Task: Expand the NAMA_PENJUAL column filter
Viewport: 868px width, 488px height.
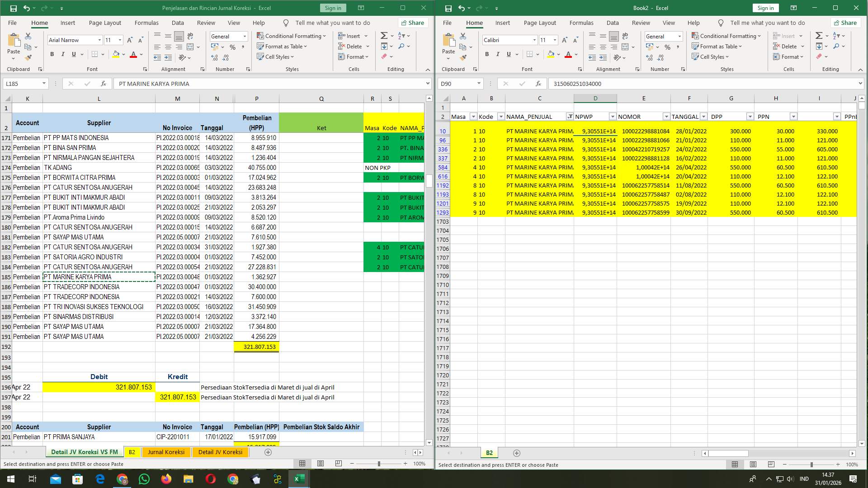Action: [570, 117]
